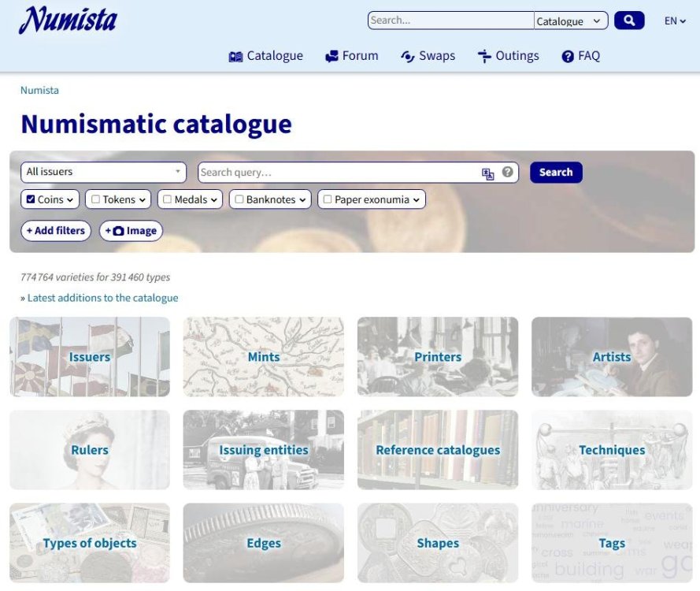This screenshot has height=591, width=700.
Task: Click the translate icon in search query
Action: pyautogui.click(x=488, y=173)
